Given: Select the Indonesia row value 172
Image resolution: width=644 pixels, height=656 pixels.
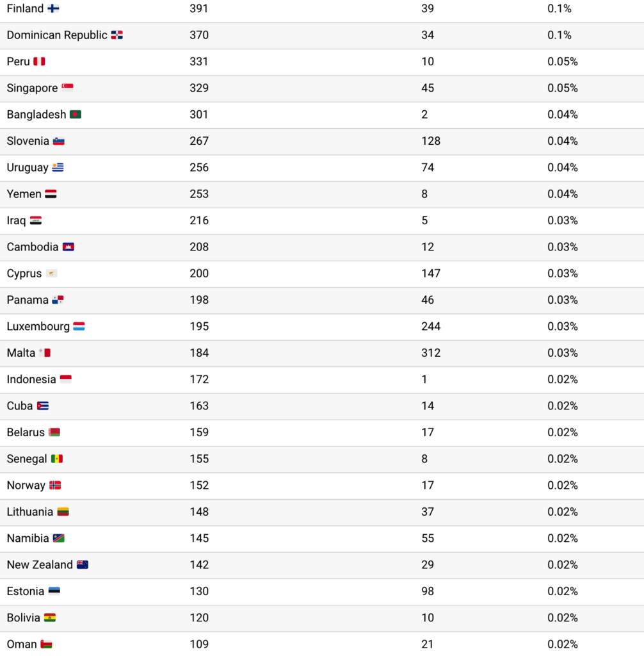Looking at the screenshot, I should (x=199, y=379).
